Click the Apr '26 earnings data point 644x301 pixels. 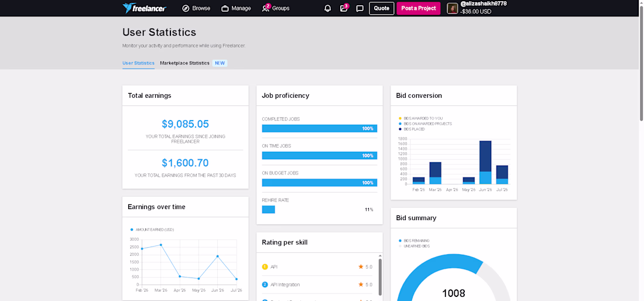tap(180, 276)
